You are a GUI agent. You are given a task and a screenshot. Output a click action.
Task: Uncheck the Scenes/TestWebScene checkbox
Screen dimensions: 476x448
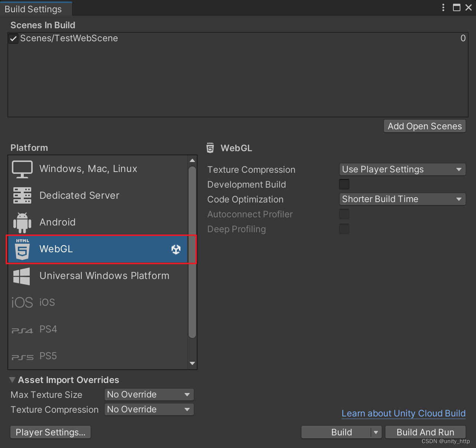pos(13,38)
